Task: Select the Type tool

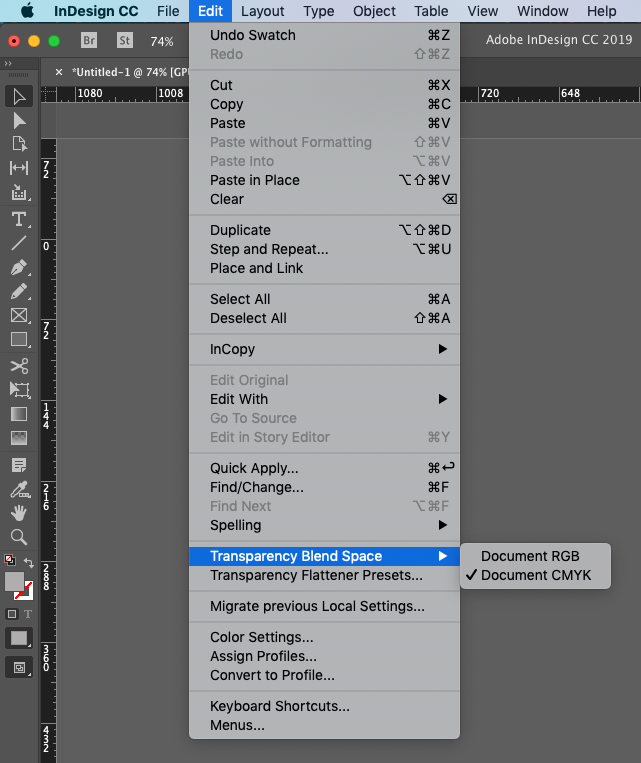Action: click(x=19, y=219)
